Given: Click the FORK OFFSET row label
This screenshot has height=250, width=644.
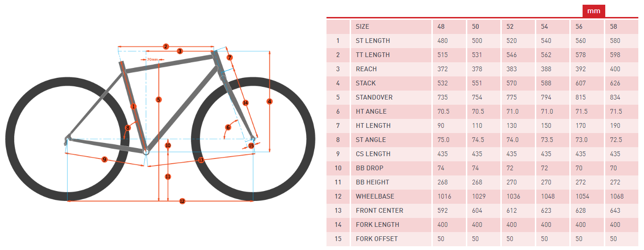Looking at the screenshot, I should [x=377, y=239].
